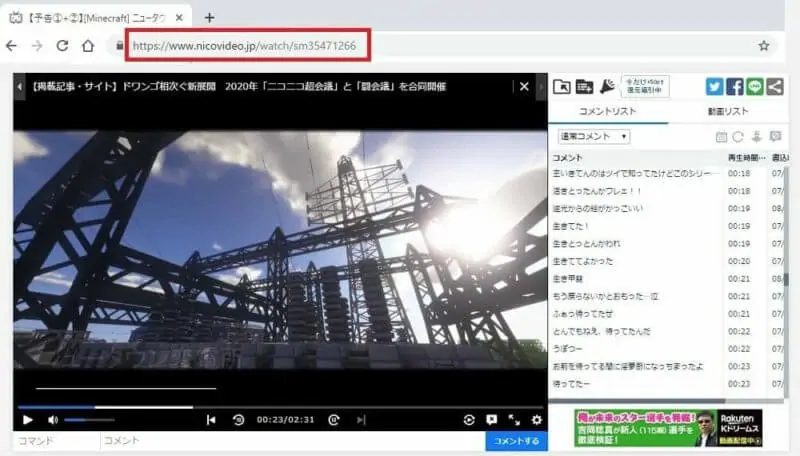Select comment ふぁっ待ってたぜ
The height and width of the screenshot is (456, 800).
click(x=583, y=314)
